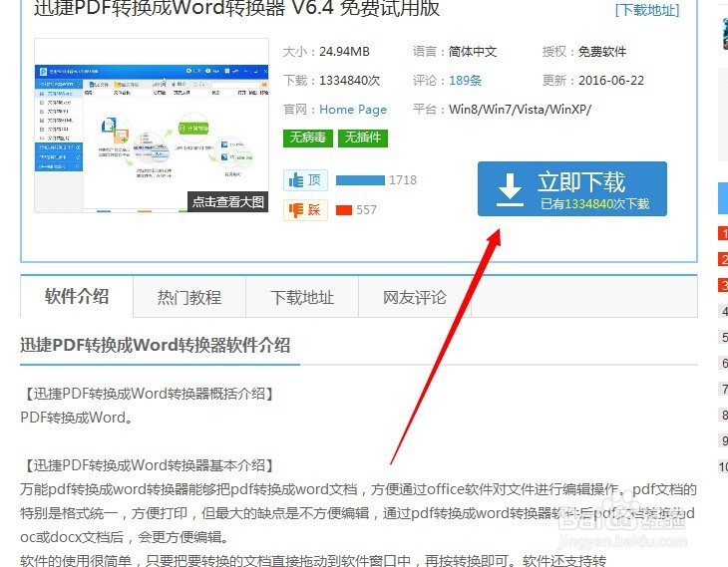This screenshot has width=728, height=567.
Task: Click the license value 免费软件
Action: coord(602,52)
